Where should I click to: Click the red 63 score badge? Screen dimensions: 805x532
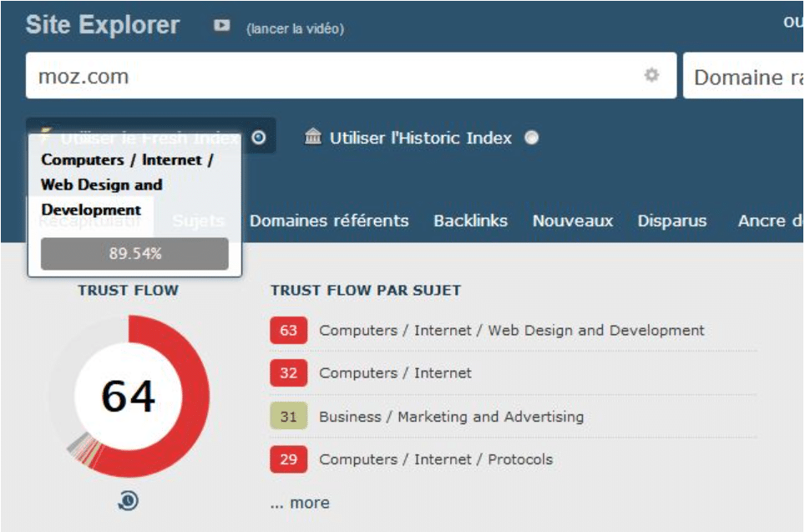click(x=289, y=330)
